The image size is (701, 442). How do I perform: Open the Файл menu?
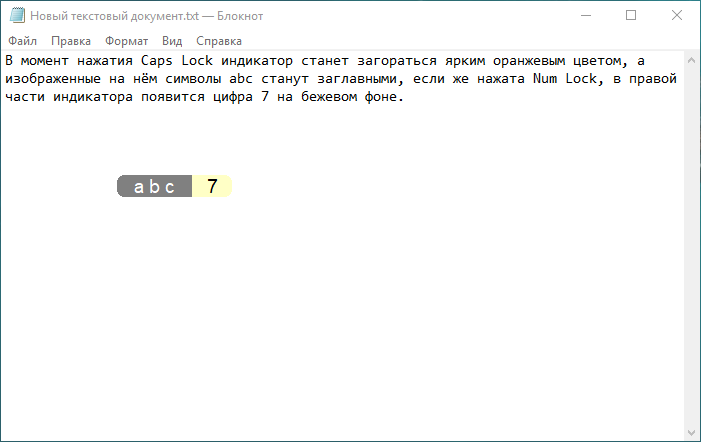[x=22, y=41]
